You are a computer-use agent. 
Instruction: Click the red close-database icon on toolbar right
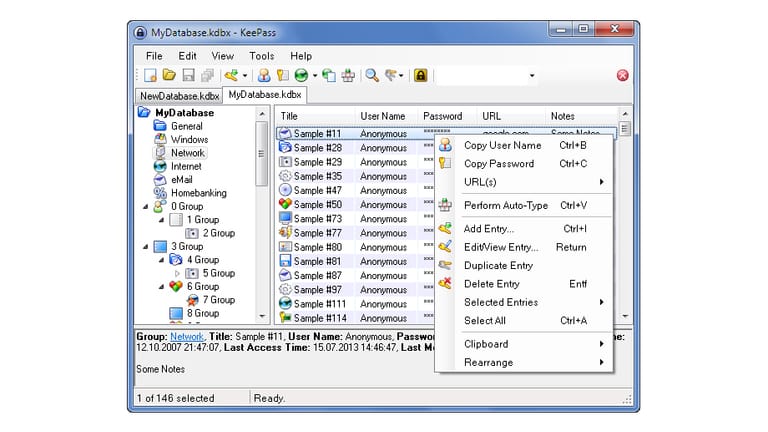tap(623, 75)
